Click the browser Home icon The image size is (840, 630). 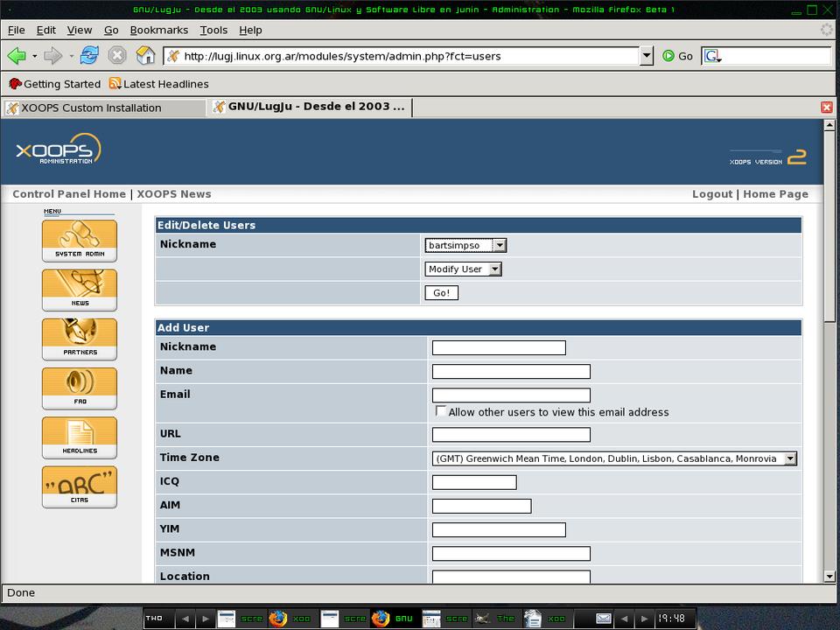(146, 56)
